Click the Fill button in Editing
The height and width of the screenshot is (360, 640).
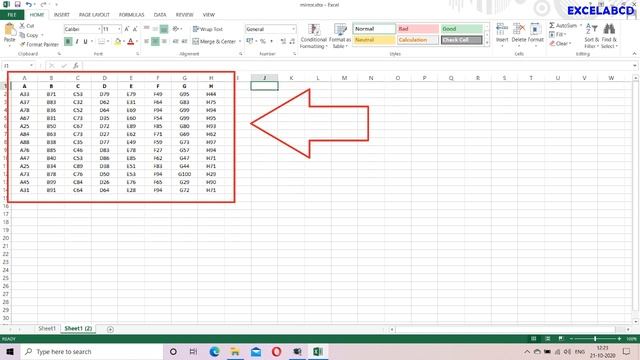(x=557, y=34)
